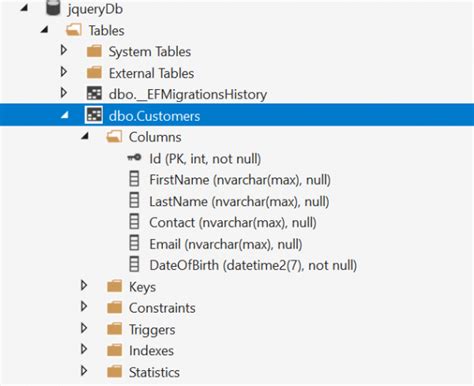Select the Keys label
The image size is (474, 386).
tap(142, 287)
